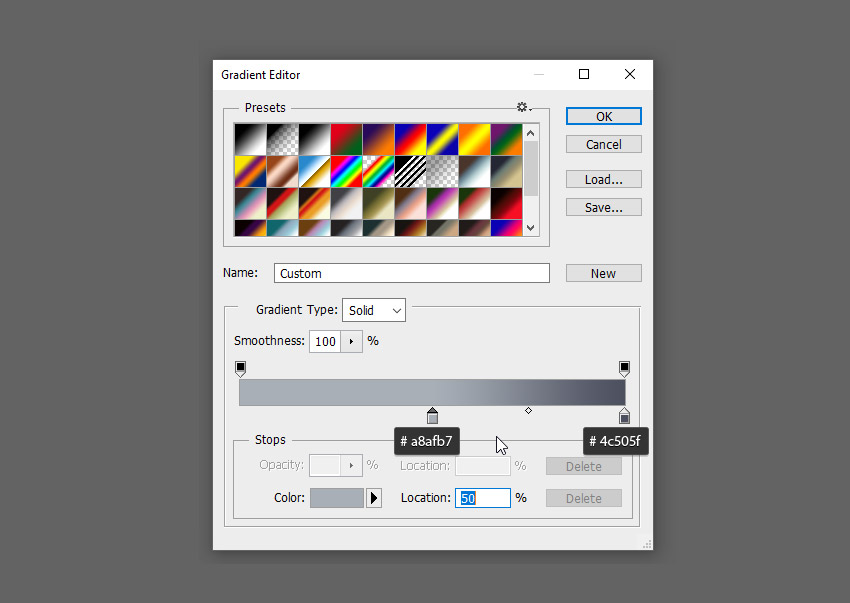
Task: Select the full-color spectrum preset
Action: 346,171
